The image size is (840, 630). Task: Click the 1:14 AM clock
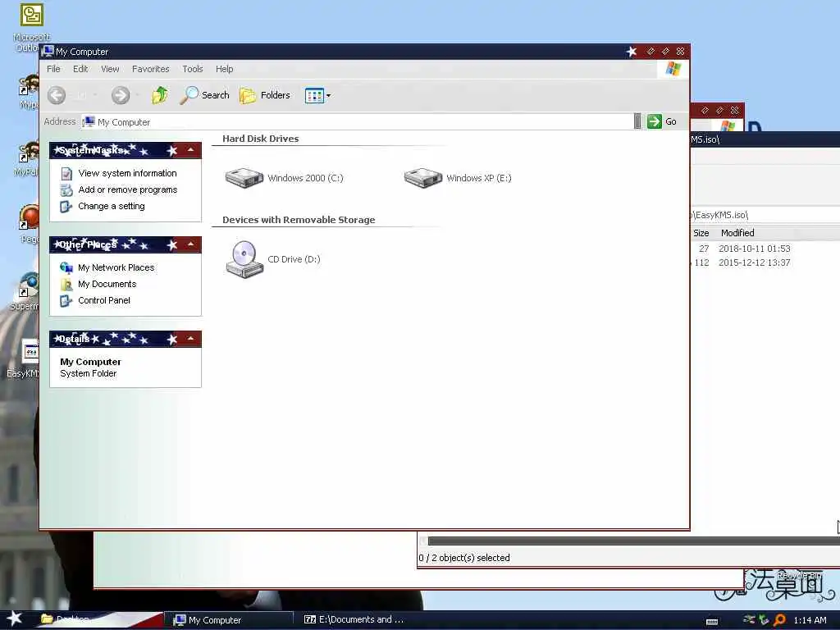click(810, 620)
